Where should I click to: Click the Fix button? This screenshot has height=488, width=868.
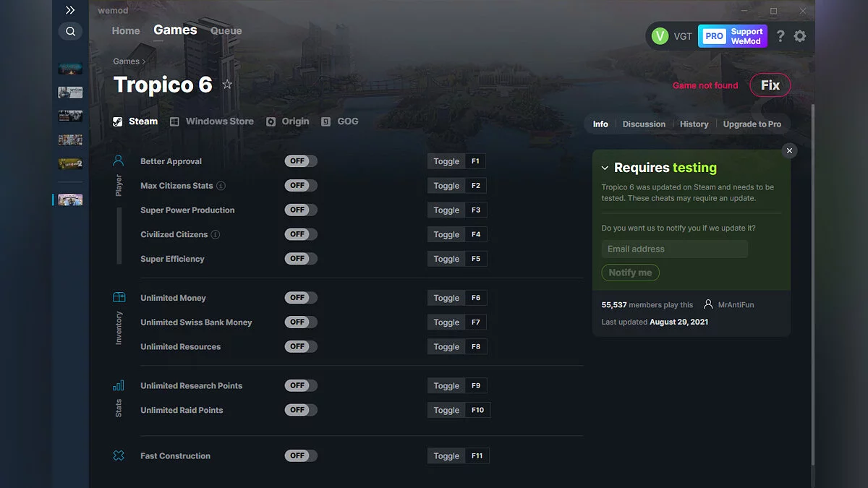(770, 85)
